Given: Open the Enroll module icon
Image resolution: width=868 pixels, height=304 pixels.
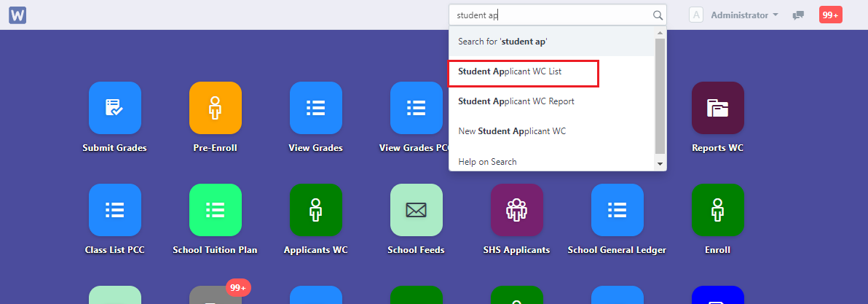Looking at the screenshot, I should point(717,210).
